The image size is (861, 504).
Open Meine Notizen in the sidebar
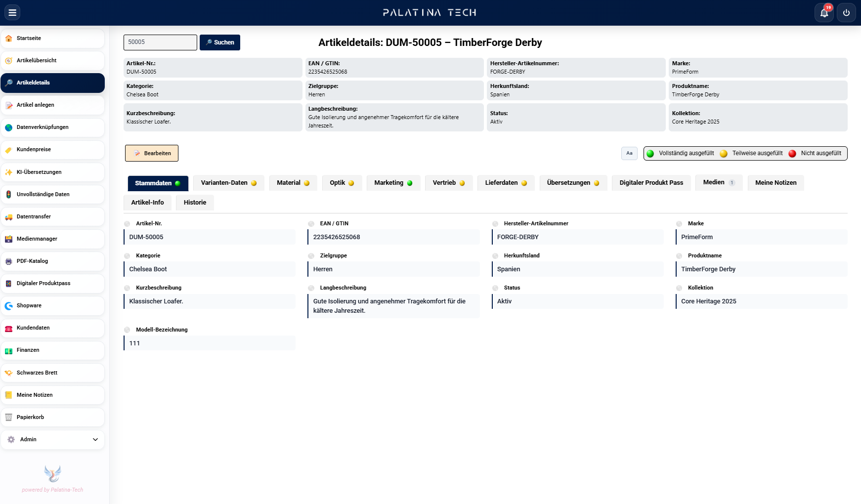pyautogui.click(x=52, y=395)
